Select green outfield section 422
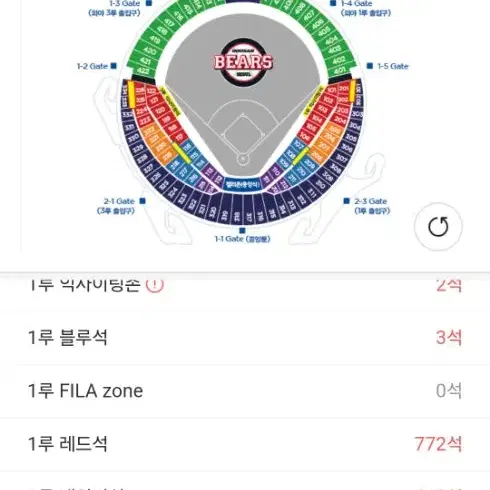 click(x=143, y=70)
